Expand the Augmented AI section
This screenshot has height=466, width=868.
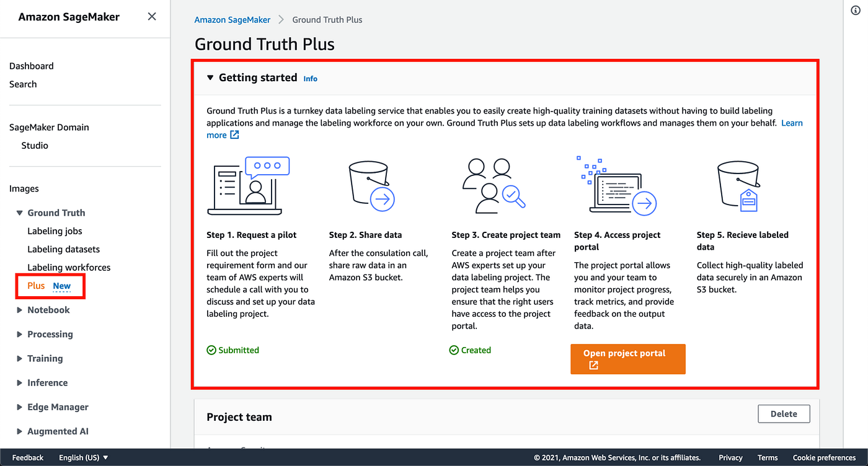coord(20,431)
